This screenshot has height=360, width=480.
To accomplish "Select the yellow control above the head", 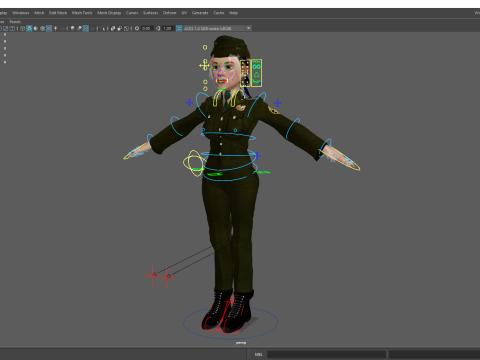I will tap(205, 47).
